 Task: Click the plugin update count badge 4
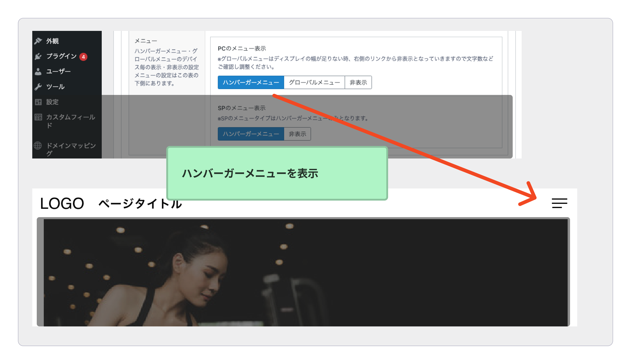[83, 57]
